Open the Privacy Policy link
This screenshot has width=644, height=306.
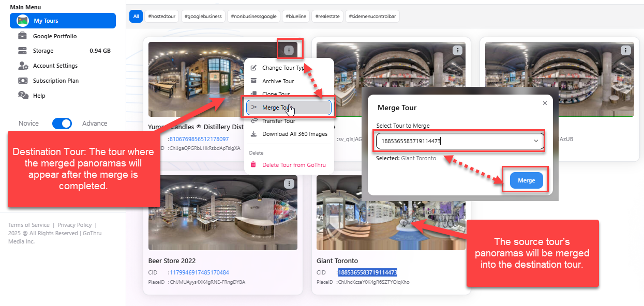point(74,225)
